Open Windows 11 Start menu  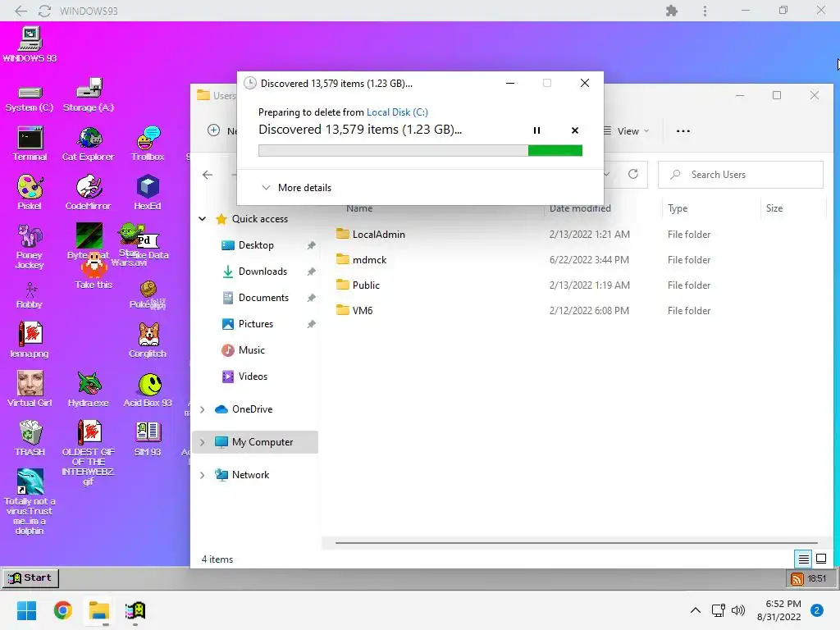click(x=27, y=610)
